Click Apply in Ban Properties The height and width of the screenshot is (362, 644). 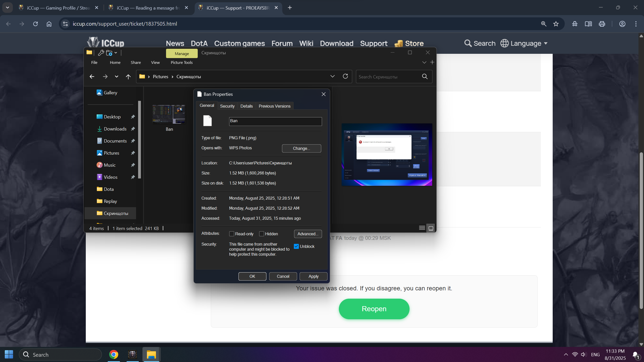point(313,276)
